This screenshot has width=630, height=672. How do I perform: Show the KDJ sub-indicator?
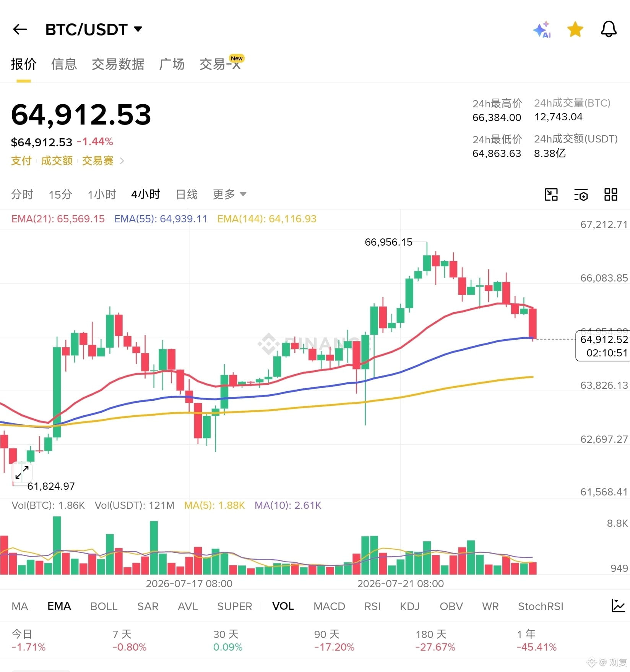pyautogui.click(x=410, y=606)
